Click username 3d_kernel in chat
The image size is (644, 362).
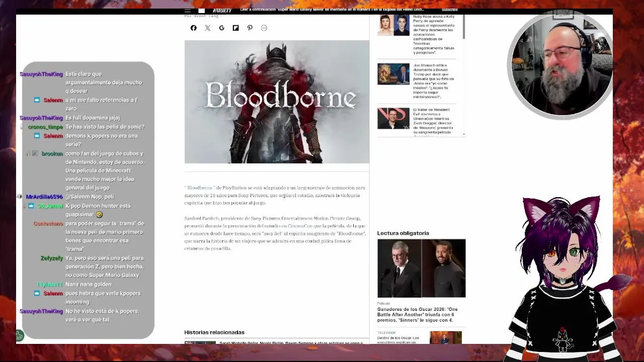click(50, 206)
